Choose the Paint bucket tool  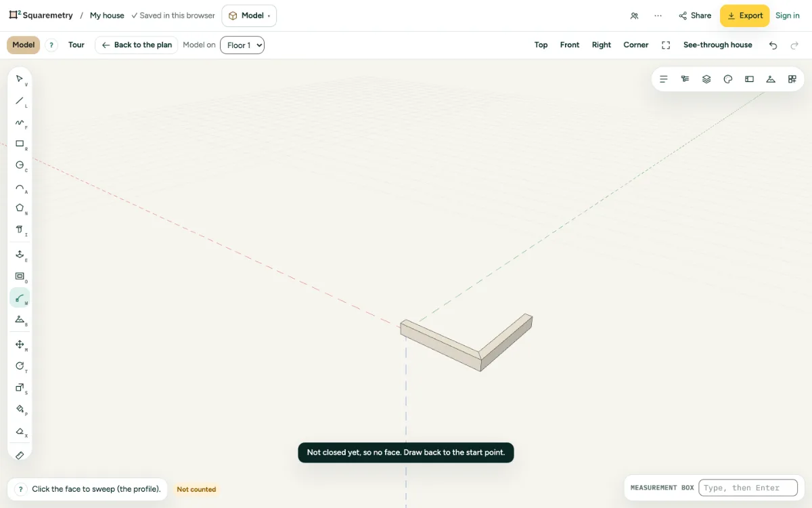20,410
